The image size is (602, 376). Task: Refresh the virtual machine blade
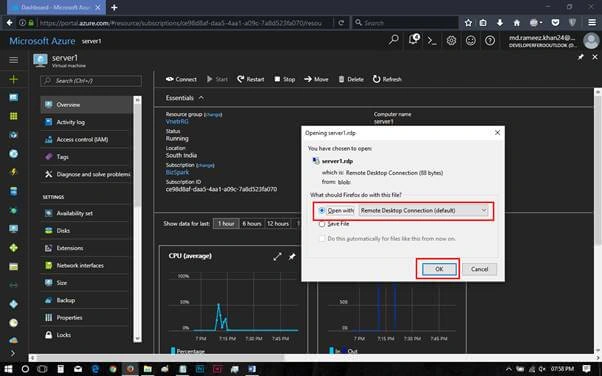coord(387,79)
